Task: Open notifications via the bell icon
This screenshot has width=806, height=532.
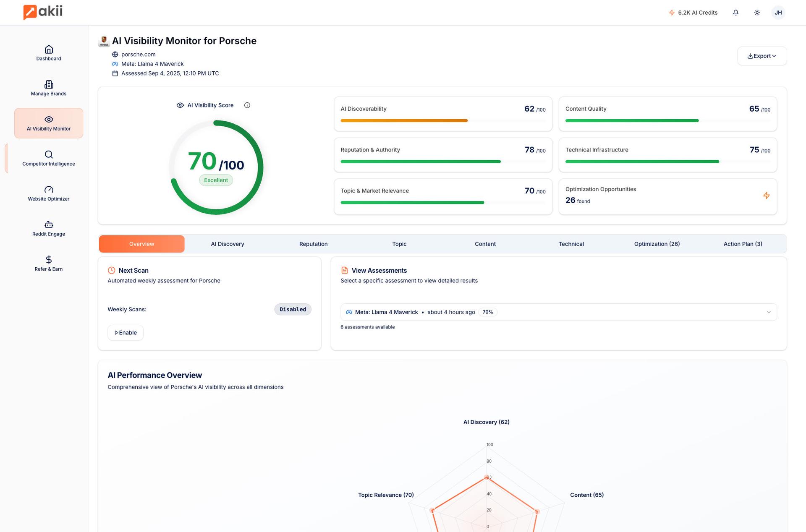Action: (x=735, y=12)
